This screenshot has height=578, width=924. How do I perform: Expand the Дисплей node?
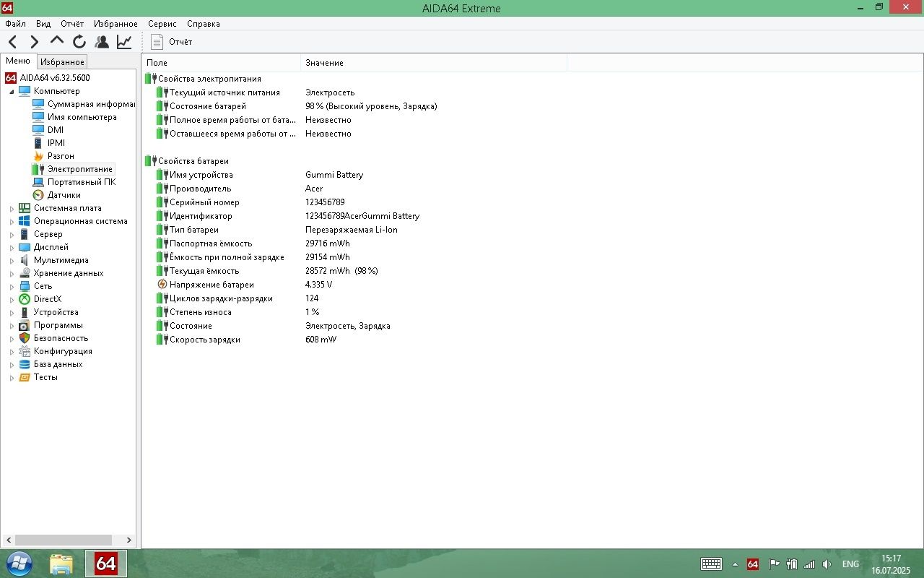point(12,248)
